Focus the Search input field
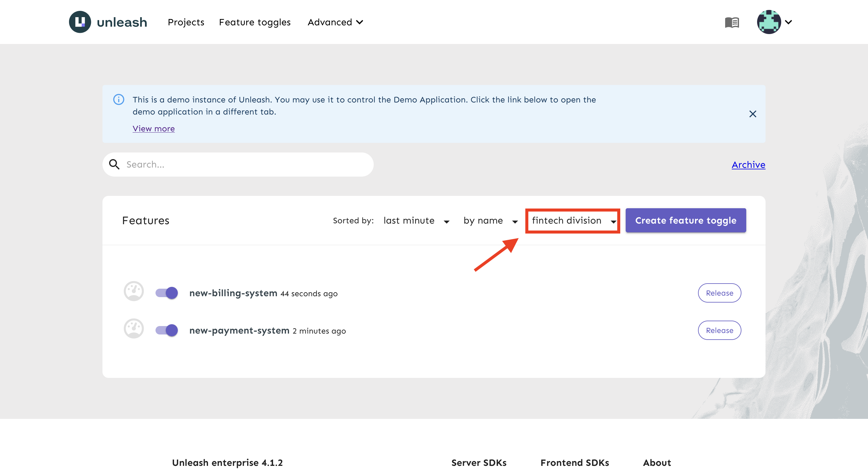This screenshot has height=474, width=868. [238, 165]
